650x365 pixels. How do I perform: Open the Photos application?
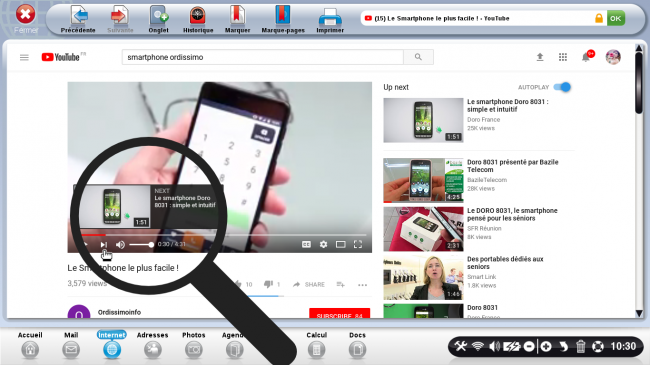click(194, 345)
